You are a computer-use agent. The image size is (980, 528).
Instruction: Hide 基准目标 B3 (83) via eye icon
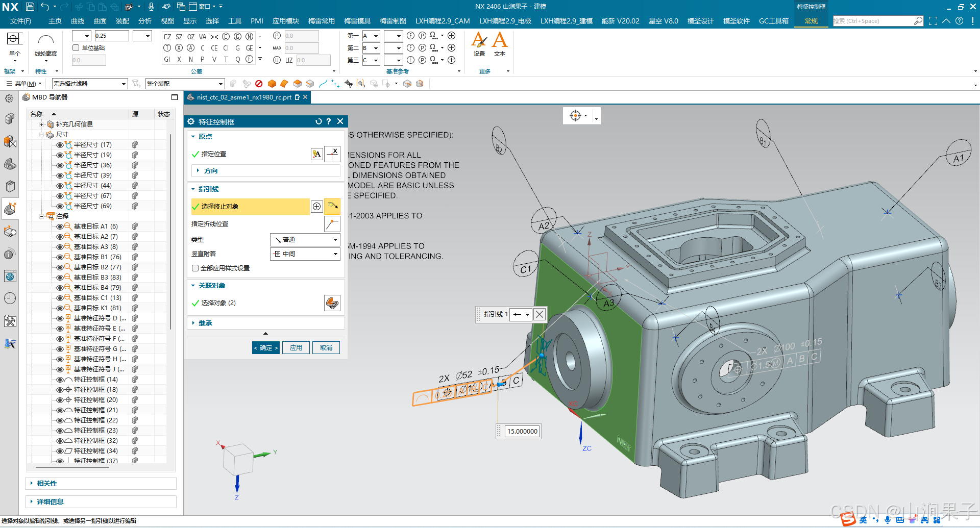60,278
